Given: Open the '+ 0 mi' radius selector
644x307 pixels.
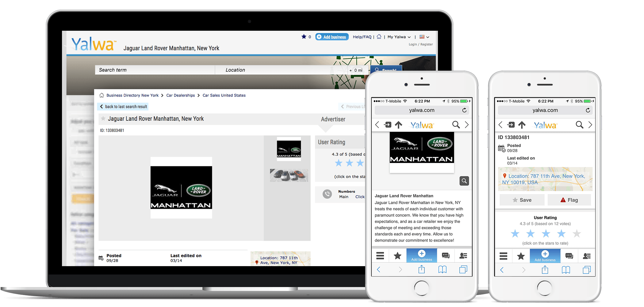Looking at the screenshot, I should 356,70.
